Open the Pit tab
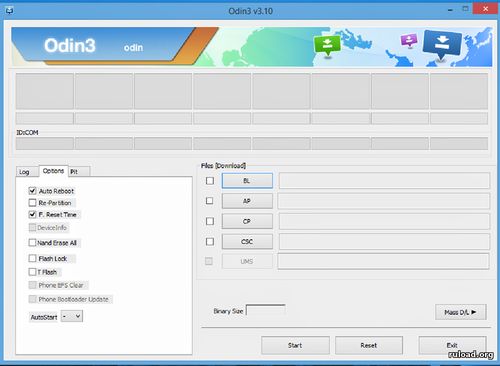Screen dimensions: 500x366 click(x=79, y=172)
